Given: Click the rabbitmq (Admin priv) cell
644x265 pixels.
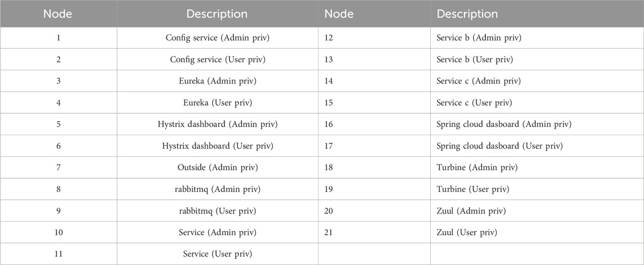Looking at the screenshot, I should [217, 189].
